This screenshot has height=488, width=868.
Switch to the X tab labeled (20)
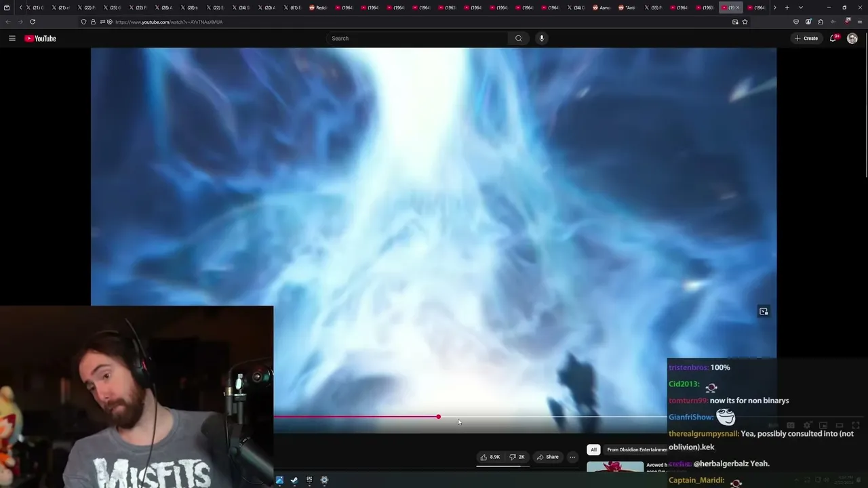pos(266,7)
